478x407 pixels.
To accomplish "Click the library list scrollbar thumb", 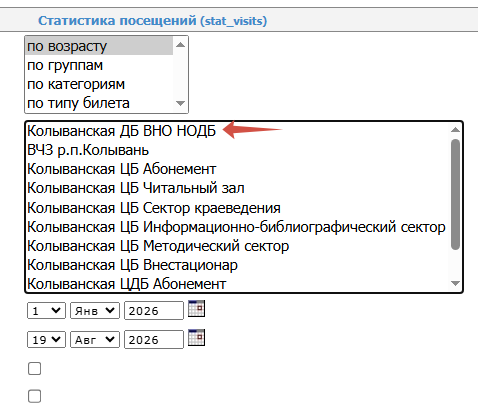I will pyautogui.click(x=455, y=194).
